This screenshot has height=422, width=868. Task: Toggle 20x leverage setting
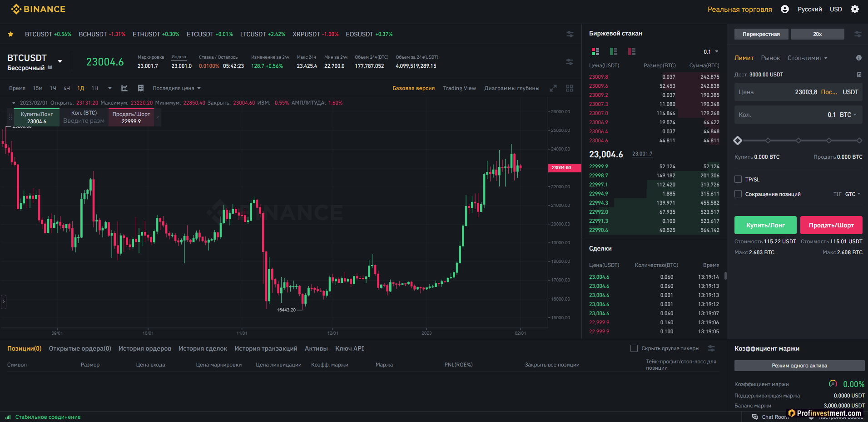click(818, 34)
